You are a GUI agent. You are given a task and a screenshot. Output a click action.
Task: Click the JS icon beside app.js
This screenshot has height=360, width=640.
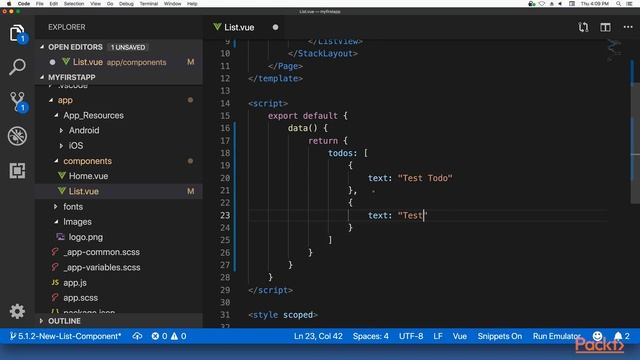[55, 282]
